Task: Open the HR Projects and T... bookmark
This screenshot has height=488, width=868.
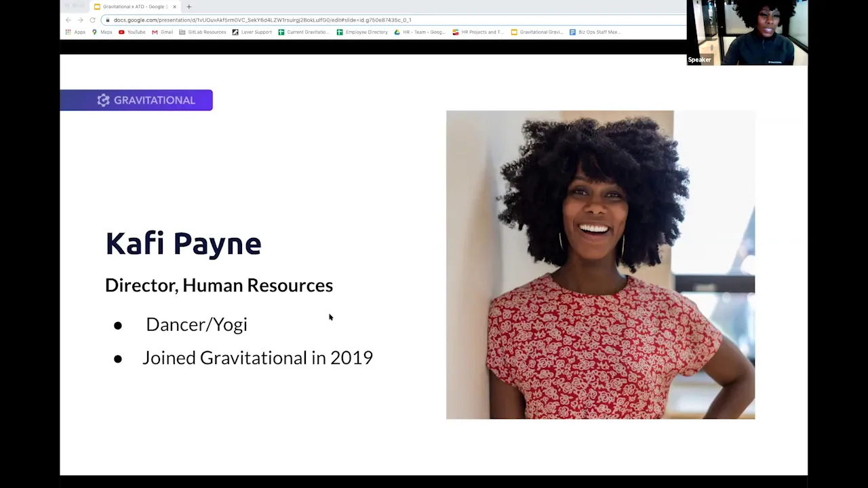Action: coord(478,32)
